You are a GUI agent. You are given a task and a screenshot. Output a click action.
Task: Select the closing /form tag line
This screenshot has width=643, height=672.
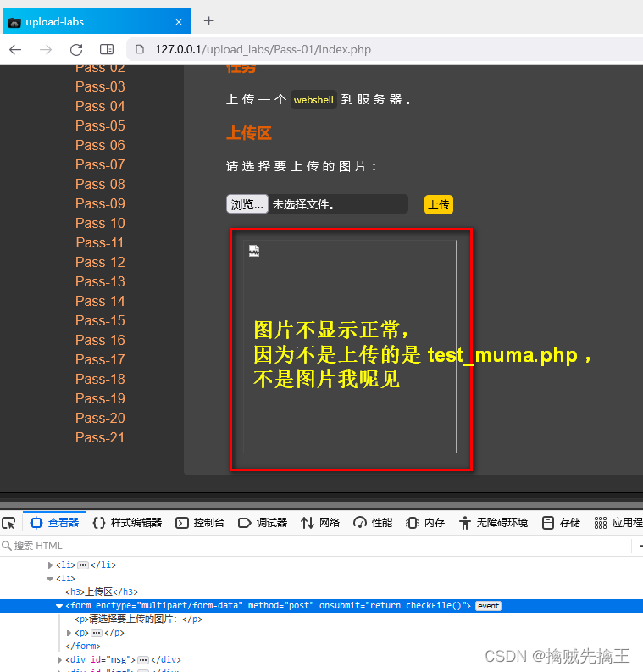[x=83, y=646]
